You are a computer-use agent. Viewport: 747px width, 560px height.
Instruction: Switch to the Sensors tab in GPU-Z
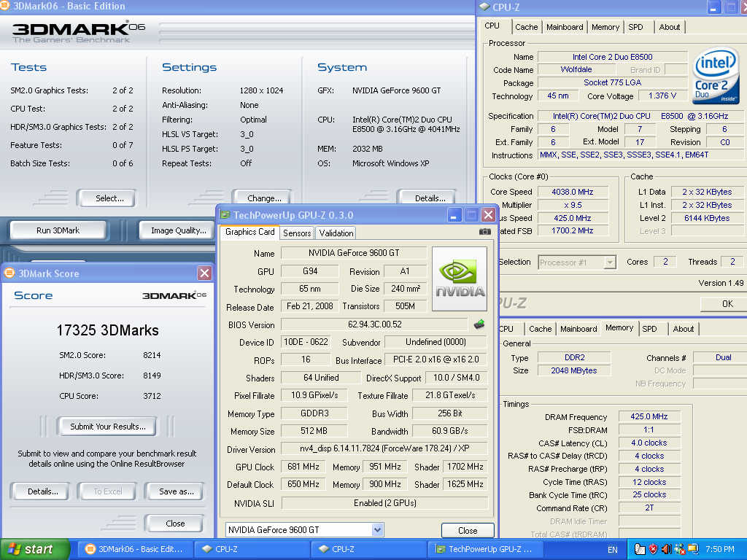[297, 233]
